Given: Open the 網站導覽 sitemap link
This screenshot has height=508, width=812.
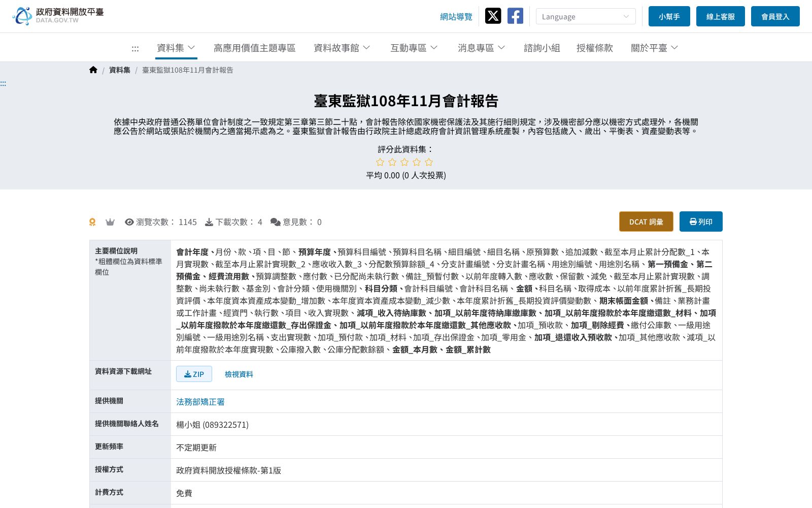Looking at the screenshot, I should (x=456, y=17).
